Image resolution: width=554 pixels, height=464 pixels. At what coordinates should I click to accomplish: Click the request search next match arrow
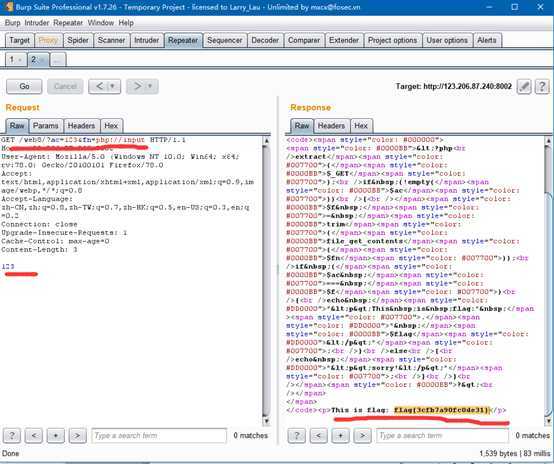coord(78,435)
